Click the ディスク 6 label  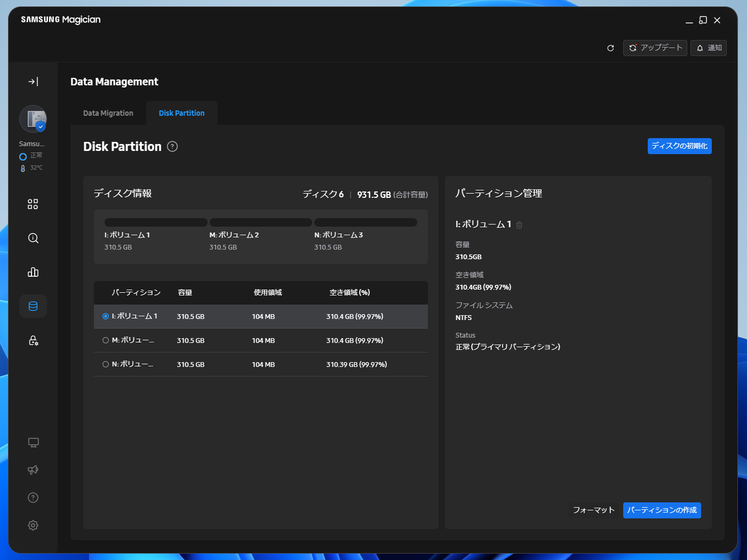click(x=323, y=194)
